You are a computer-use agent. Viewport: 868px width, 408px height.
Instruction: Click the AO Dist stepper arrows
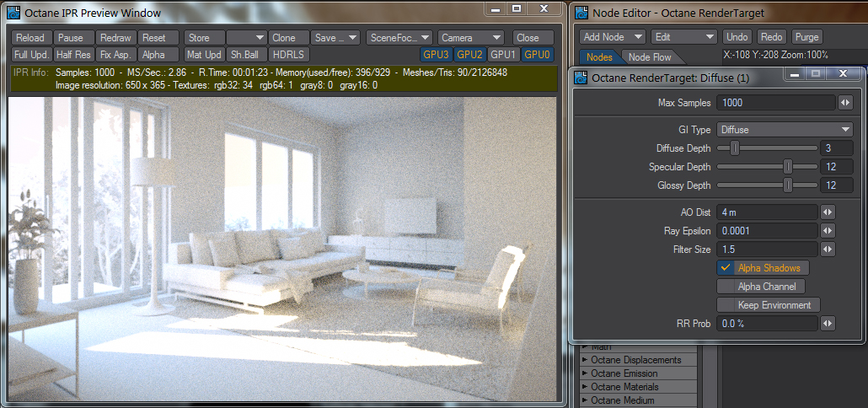pyautogui.click(x=828, y=212)
